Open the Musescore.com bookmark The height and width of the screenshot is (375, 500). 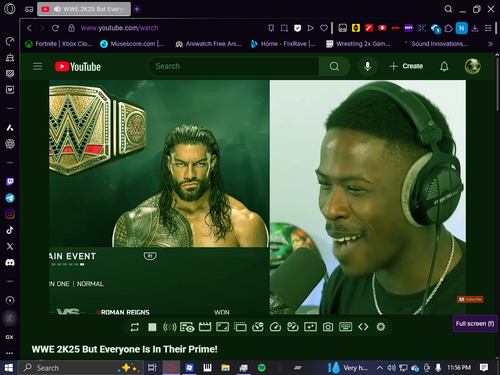132,44
